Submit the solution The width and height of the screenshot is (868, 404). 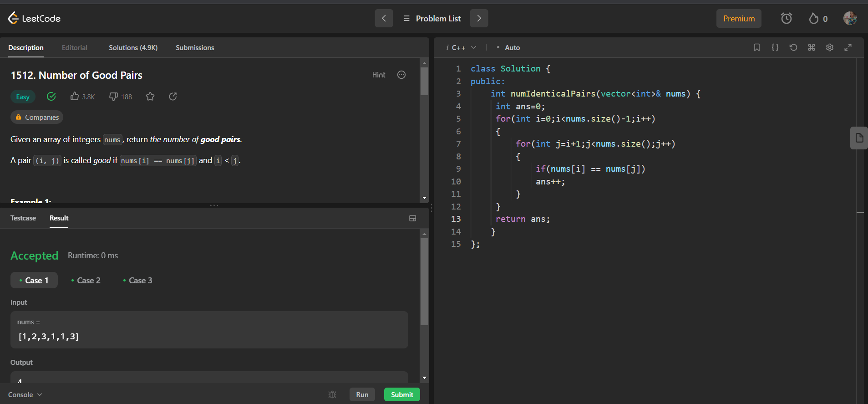[x=402, y=394]
